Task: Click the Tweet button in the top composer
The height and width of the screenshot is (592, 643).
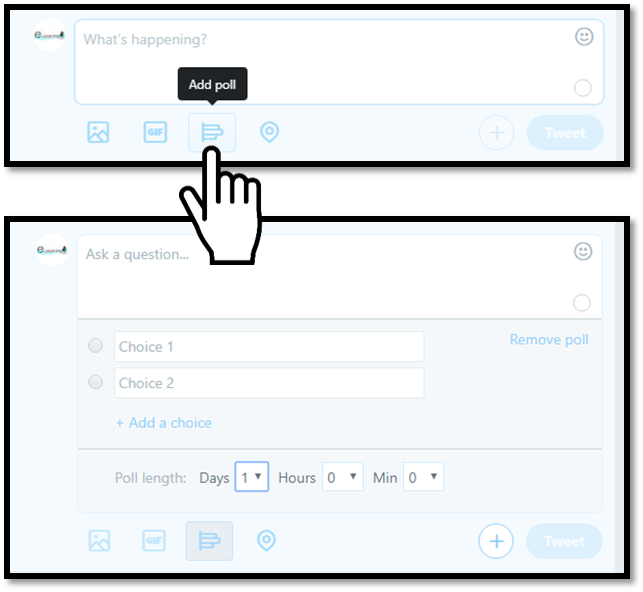Action: pyautogui.click(x=565, y=133)
